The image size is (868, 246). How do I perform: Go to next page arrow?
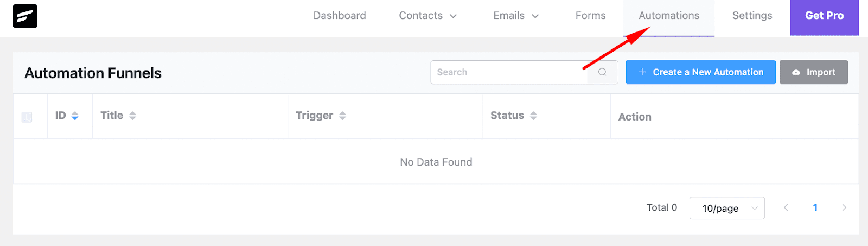click(844, 207)
